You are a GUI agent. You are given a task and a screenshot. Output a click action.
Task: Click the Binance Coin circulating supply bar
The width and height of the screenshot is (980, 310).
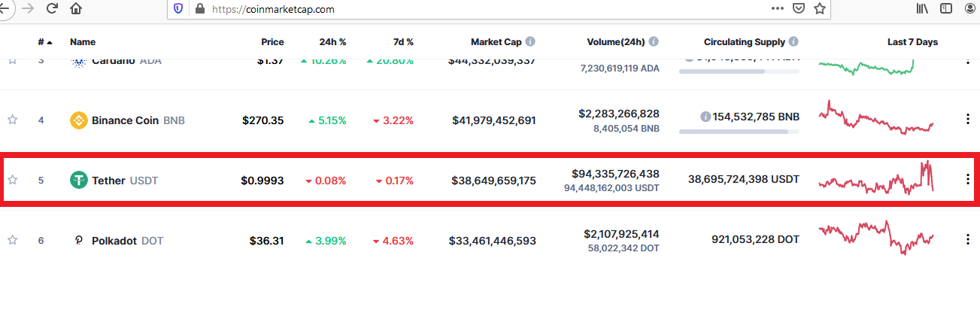pyautogui.click(x=739, y=132)
